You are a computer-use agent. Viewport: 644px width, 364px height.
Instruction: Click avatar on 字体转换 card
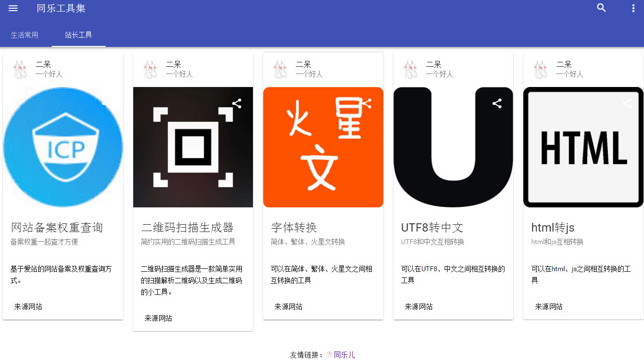280,70
